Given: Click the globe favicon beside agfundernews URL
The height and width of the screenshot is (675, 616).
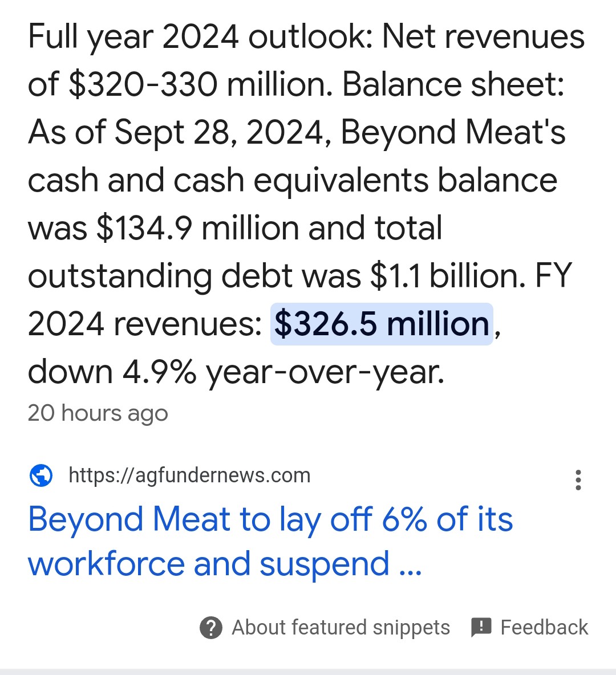Looking at the screenshot, I should click(41, 475).
